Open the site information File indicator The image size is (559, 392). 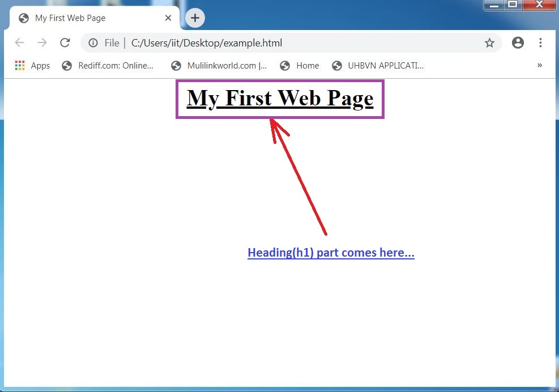93,42
